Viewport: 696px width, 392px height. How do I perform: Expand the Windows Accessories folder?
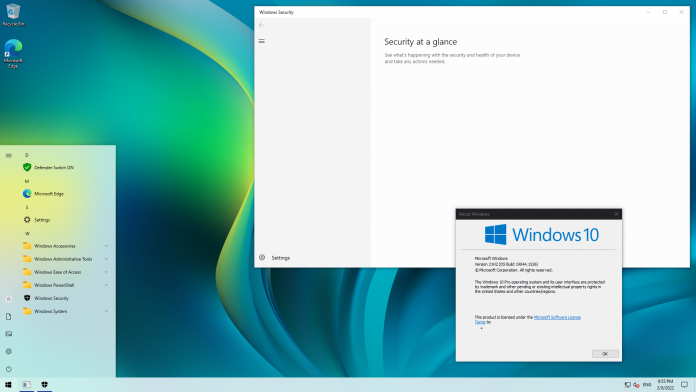pyautogui.click(x=66, y=245)
